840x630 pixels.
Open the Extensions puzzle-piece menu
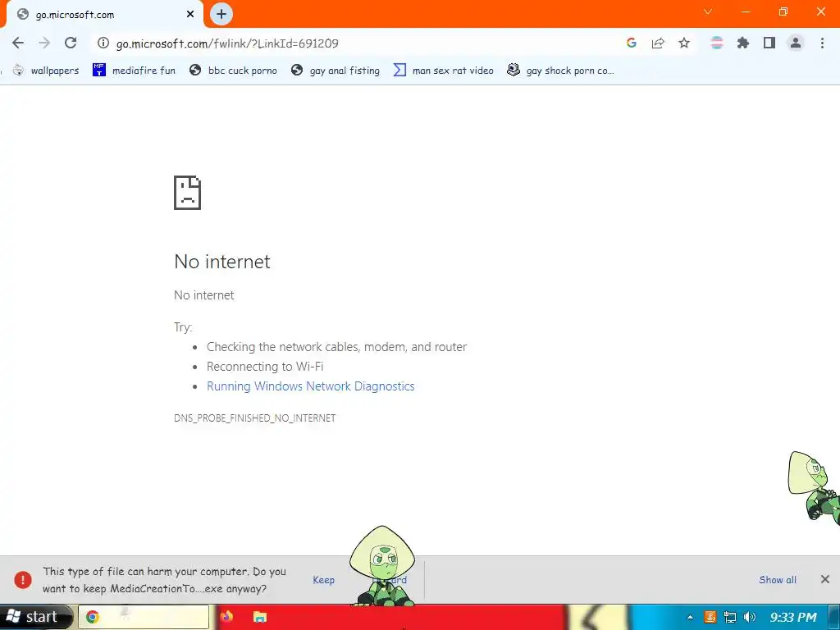(743, 43)
